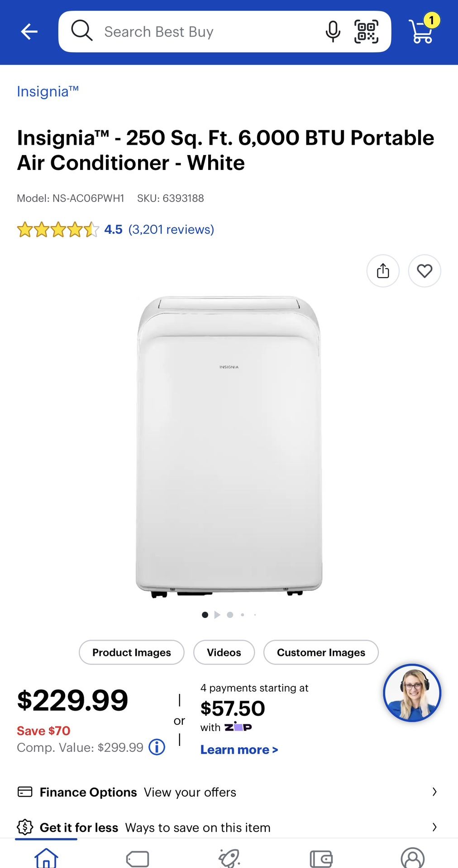Open the rocket icon tab
The image size is (458, 868).
229,858
